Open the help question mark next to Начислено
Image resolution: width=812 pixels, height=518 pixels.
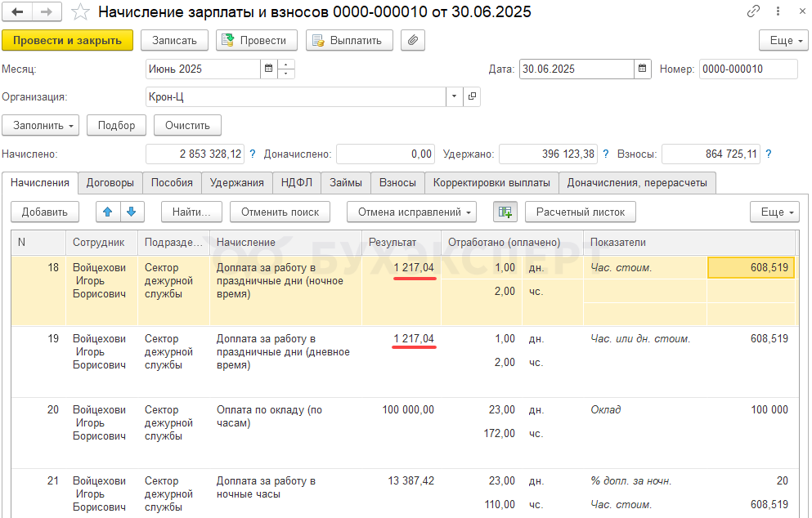pyautogui.click(x=253, y=154)
